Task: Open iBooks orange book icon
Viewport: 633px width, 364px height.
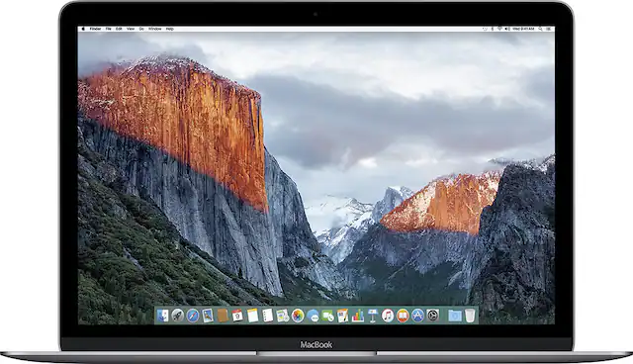Action: point(403,316)
